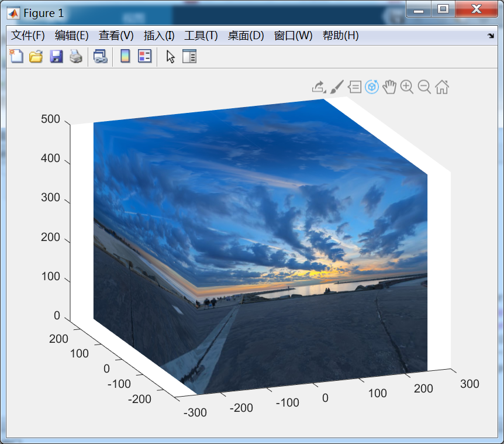Select the Brush data tool
This screenshot has height=444, width=504.
(337, 87)
